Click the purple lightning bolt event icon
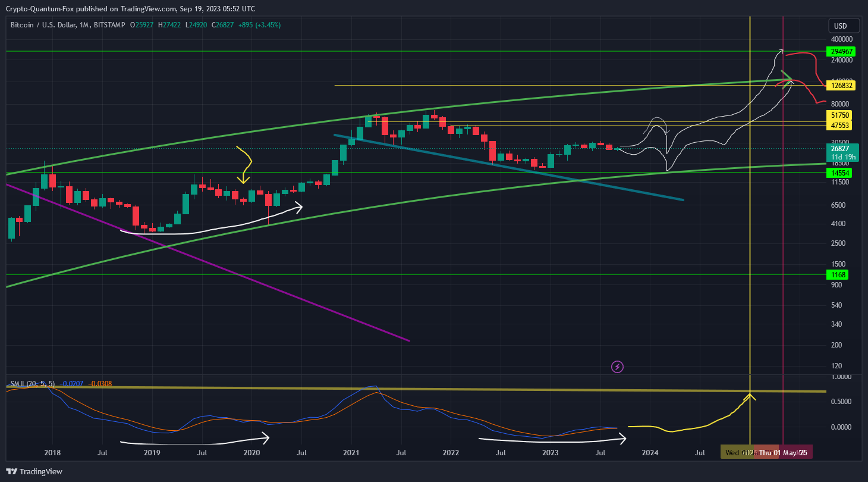The width and height of the screenshot is (868, 482). [x=617, y=367]
